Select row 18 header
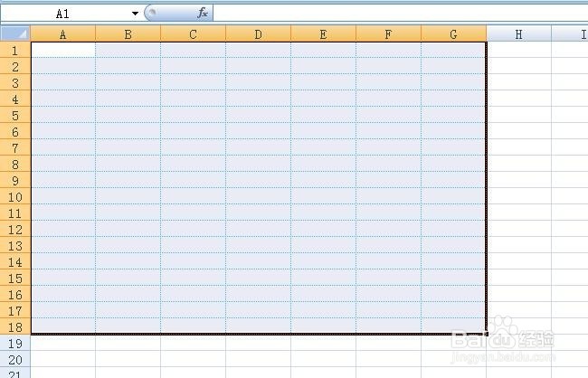The height and width of the screenshot is (378, 588). pos(15,326)
